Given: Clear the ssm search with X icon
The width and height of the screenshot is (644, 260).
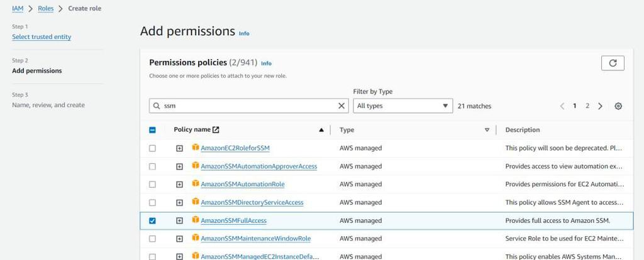Looking at the screenshot, I should 341,106.
